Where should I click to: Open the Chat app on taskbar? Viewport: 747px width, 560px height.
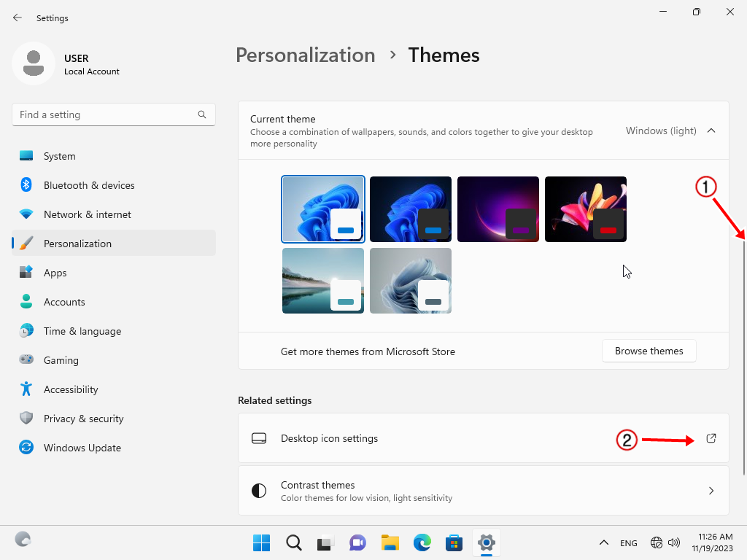click(x=357, y=542)
